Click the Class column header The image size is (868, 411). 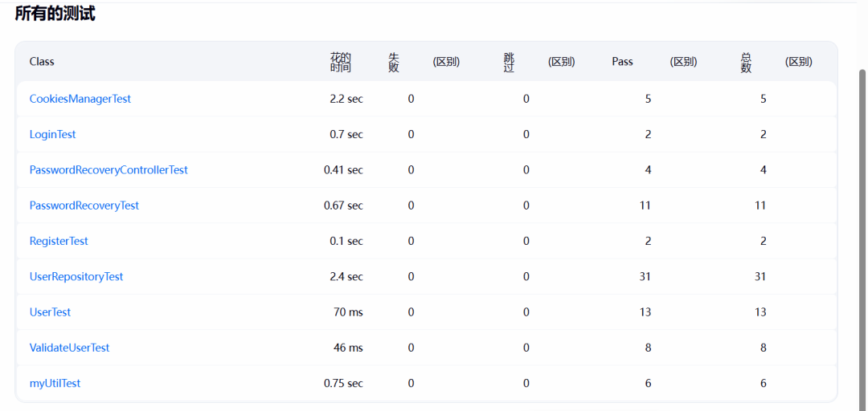[42, 62]
